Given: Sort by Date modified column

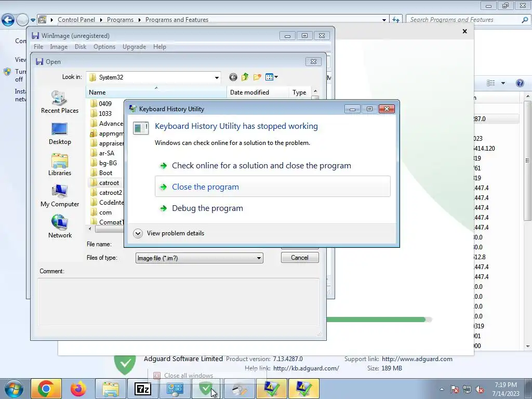Looking at the screenshot, I should click(258, 92).
